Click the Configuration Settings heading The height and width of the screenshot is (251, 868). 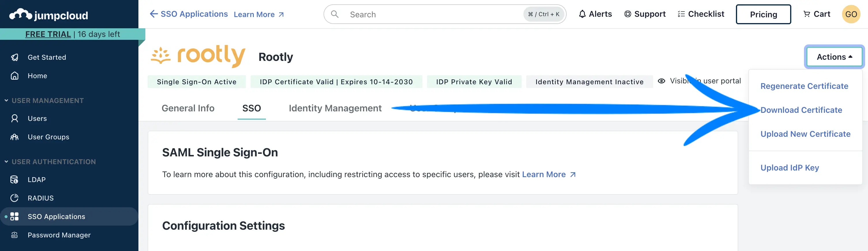pos(223,225)
